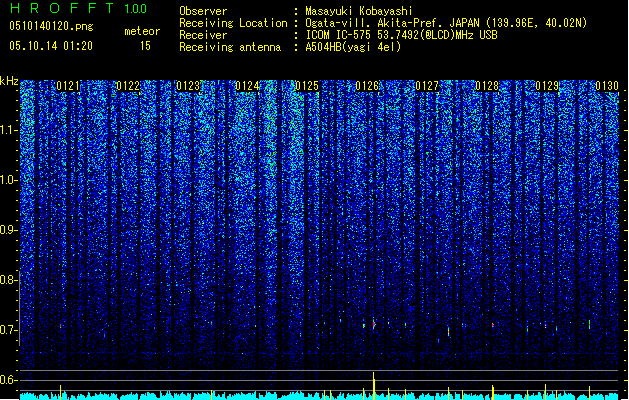Viewport: 629px width, 400px height.
Task: Click the 0124 time marker
Action: 248,86
